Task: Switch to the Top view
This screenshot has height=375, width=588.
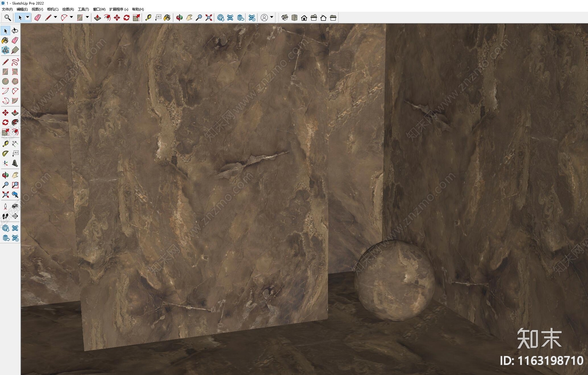Action: (294, 18)
